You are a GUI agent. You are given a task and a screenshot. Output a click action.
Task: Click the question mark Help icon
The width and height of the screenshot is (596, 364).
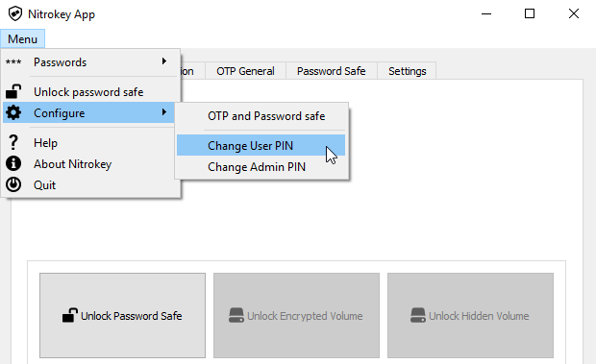click(13, 142)
